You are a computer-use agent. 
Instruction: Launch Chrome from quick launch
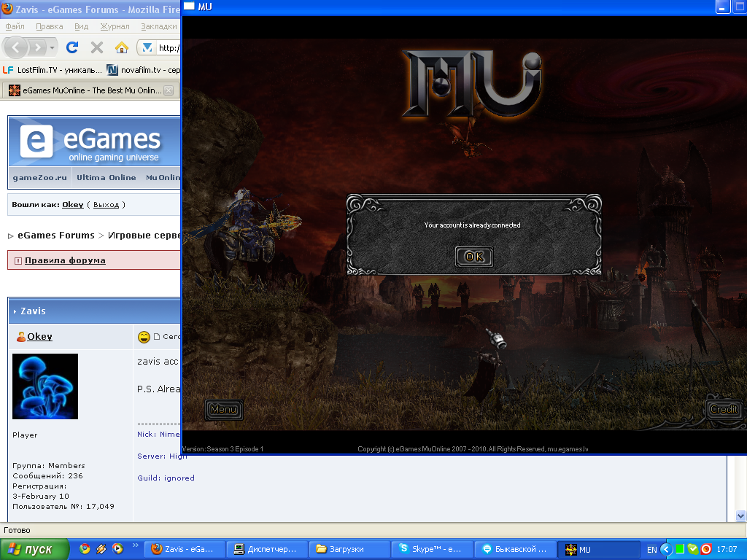click(x=85, y=549)
